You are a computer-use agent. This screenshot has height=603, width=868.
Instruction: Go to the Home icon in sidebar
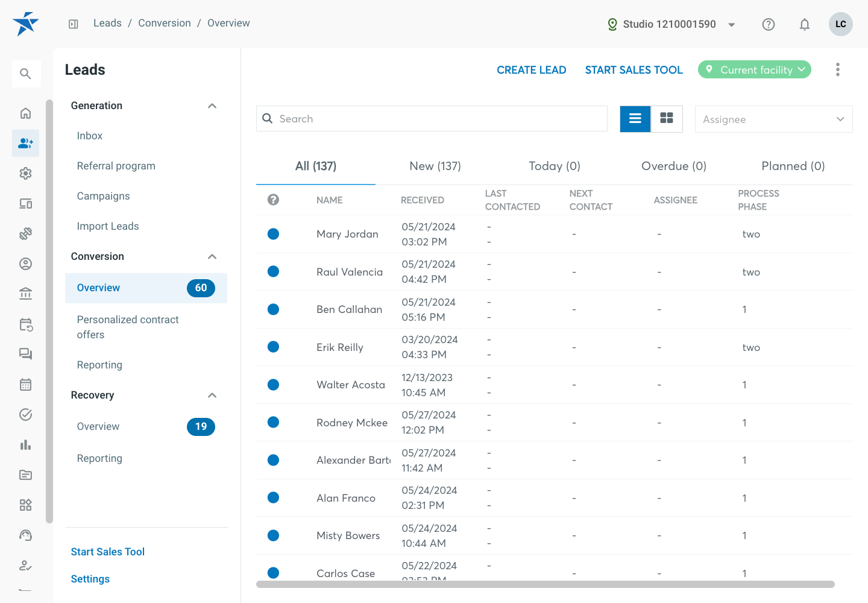coord(25,113)
